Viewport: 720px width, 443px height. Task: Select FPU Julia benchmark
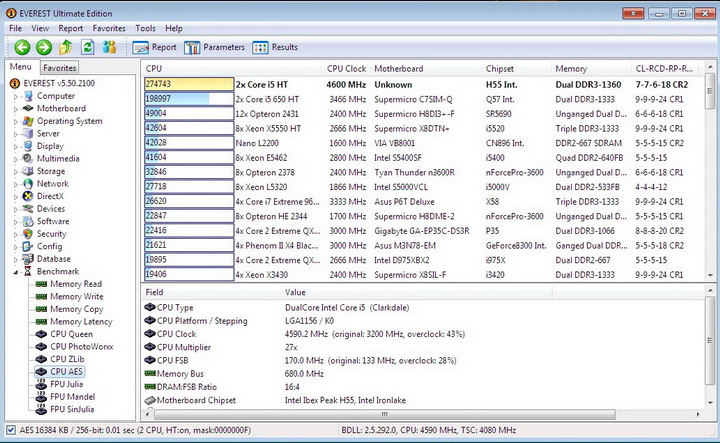click(x=66, y=384)
